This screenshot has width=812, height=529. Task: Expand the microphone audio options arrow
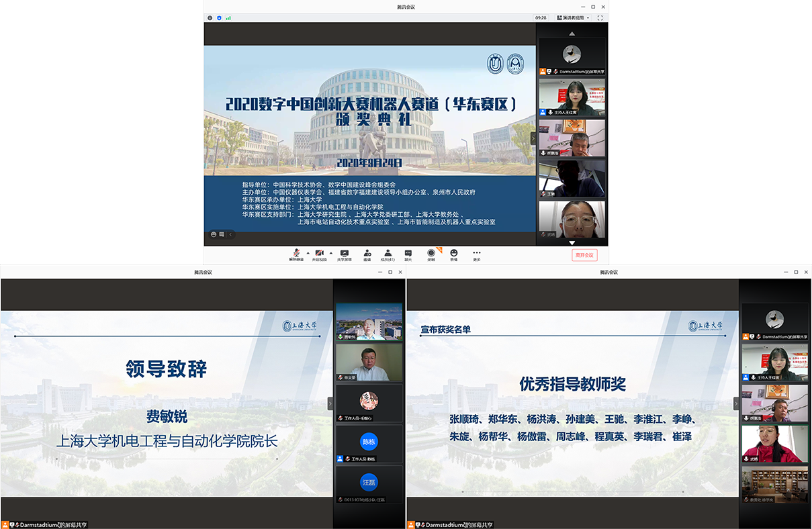308,252
